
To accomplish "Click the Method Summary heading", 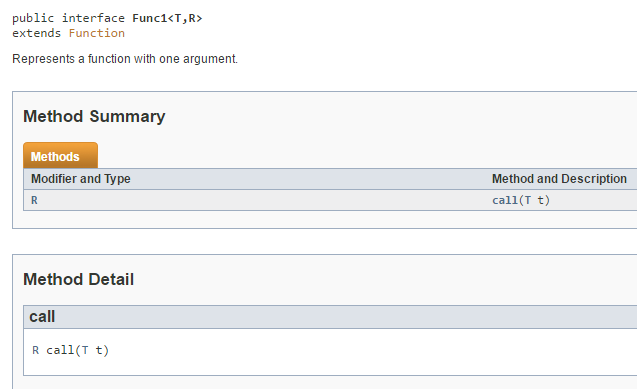I will (94, 117).
